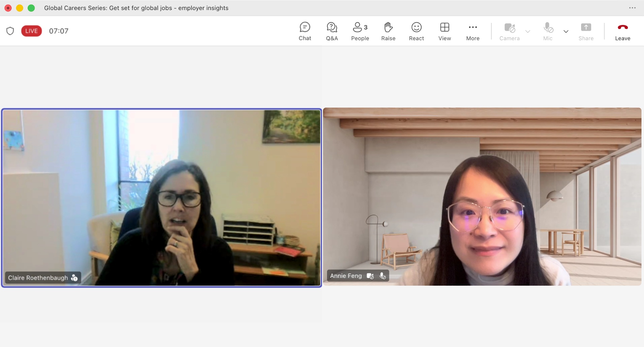Screen dimensions: 644x347
Task: Open the React emoji menu
Action: coord(416,31)
